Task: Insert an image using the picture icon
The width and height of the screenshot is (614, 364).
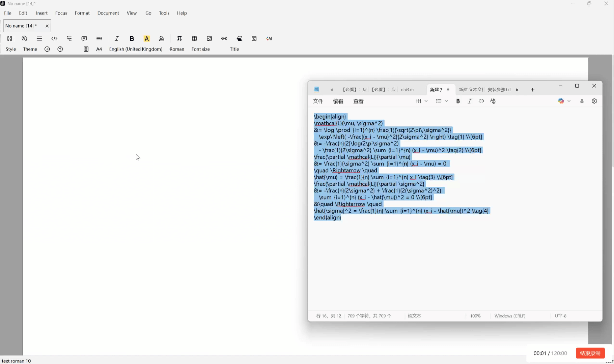Action: pyautogui.click(x=210, y=38)
